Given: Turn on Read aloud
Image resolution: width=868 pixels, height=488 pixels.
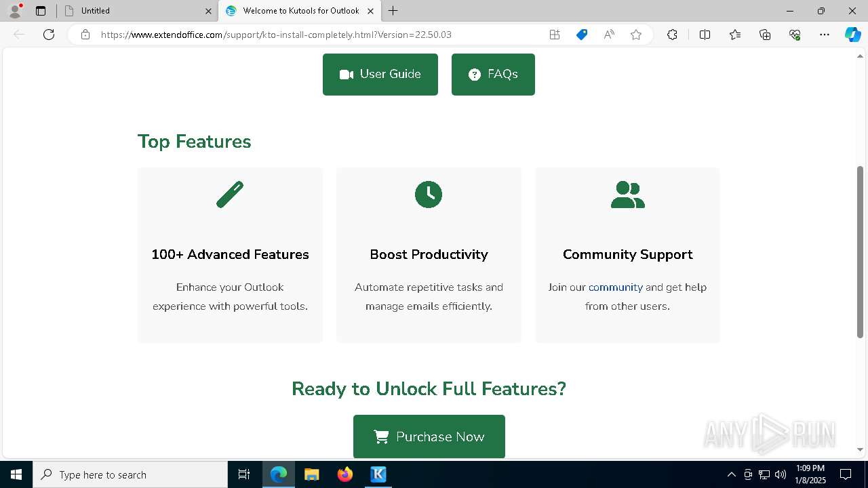Looking at the screenshot, I should click(x=609, y=35).
